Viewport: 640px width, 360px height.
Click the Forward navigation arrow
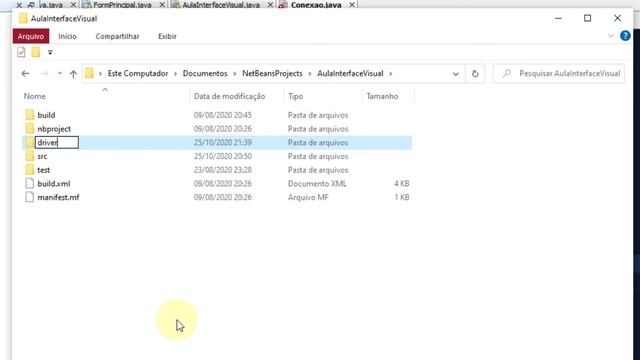click(x=44, y=73)
